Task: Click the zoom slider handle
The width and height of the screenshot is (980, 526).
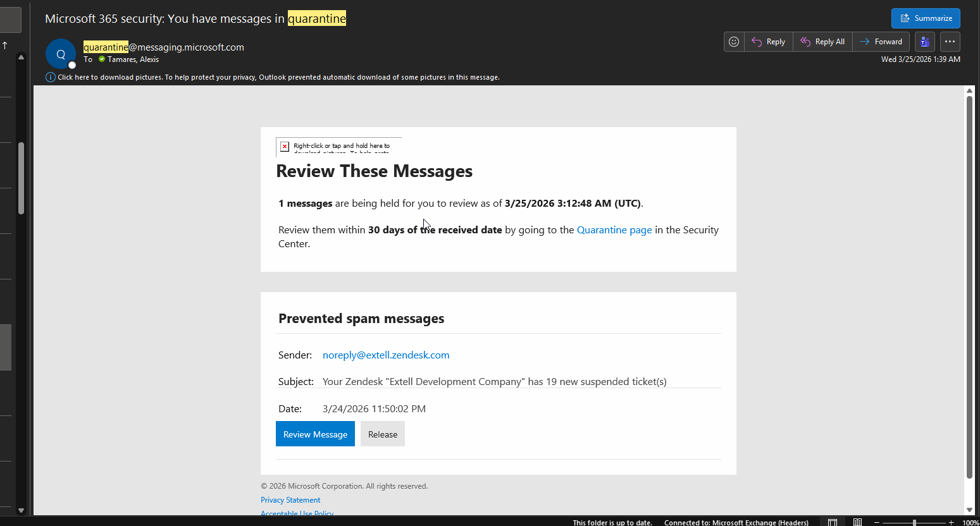Action: tap(914, 523)
